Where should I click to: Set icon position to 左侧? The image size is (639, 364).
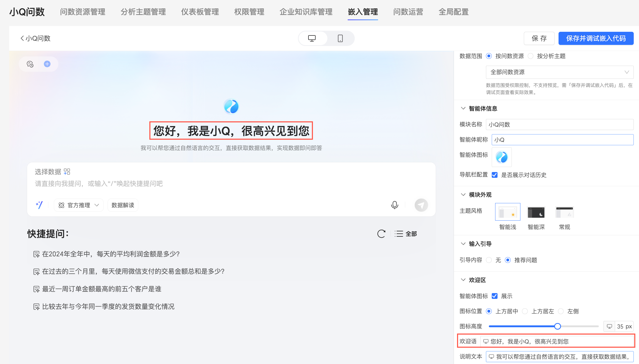[x=561, y=311]
